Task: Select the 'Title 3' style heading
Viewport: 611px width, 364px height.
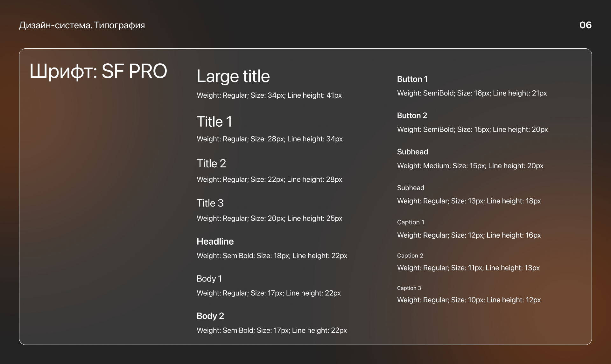Action: pyautogui.click(x=210, y=203)
